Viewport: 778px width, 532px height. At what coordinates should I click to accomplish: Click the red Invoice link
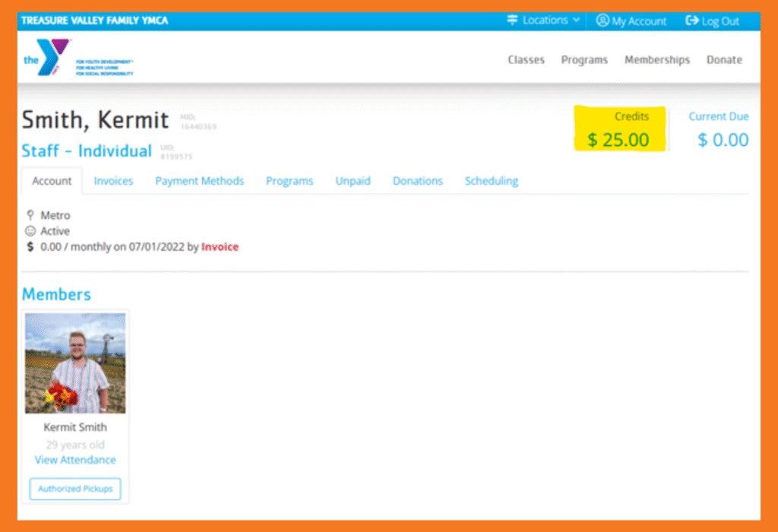click(x=220, y=247)
